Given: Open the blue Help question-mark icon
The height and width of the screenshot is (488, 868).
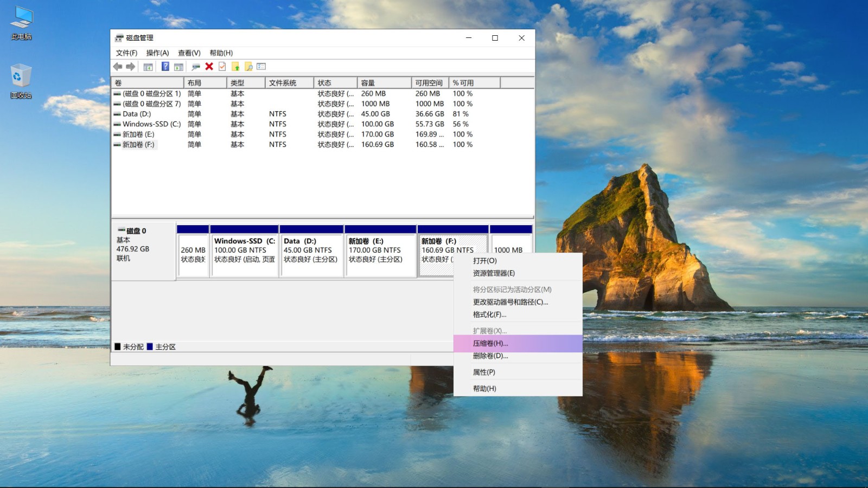Looking at the screenshot, I should [x=165, y=67].
